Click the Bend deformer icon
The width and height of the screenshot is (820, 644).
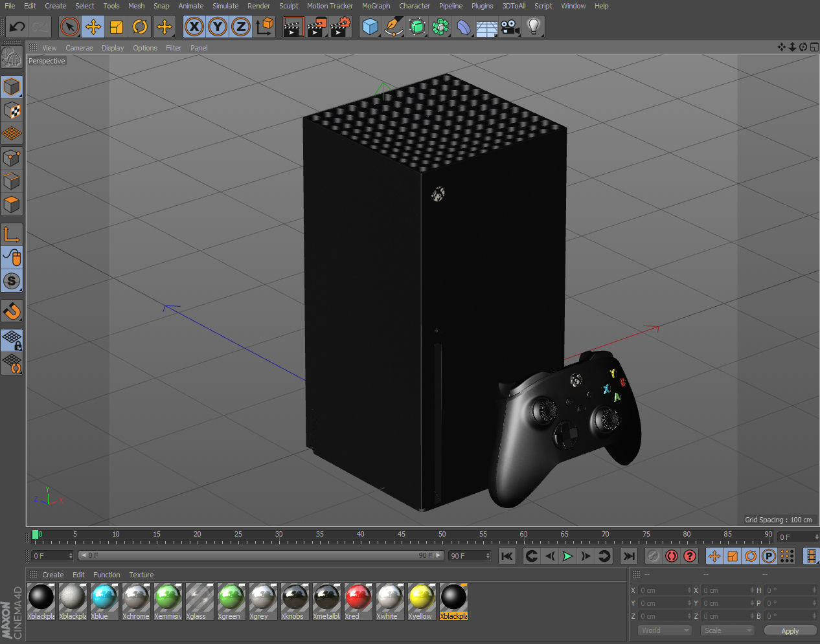tap(464, 27)
